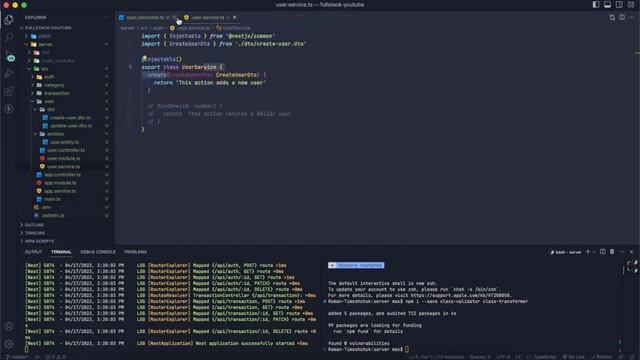Open the Extensions view in activity bar
The image size is (640, 360).
pos(9,91)
